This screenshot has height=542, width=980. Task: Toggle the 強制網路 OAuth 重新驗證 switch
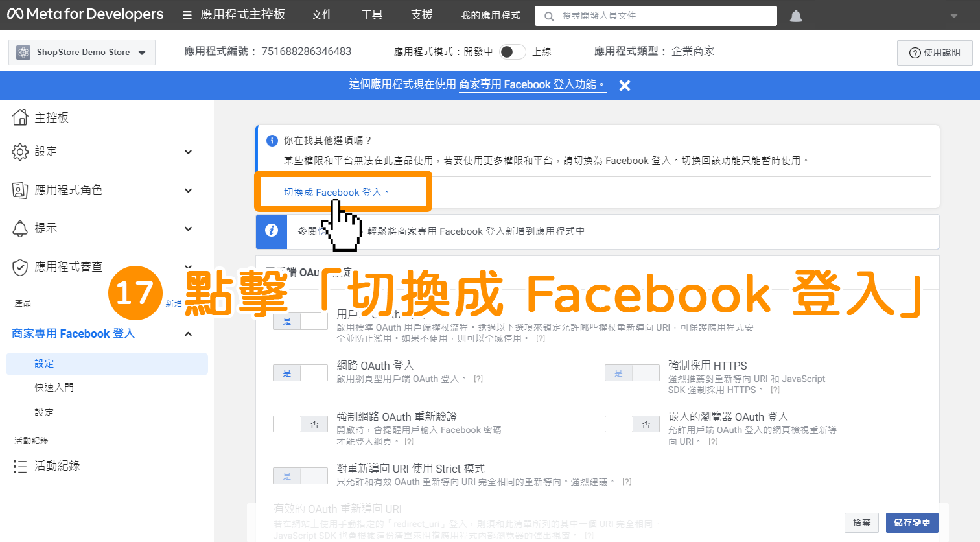point(300,424)
